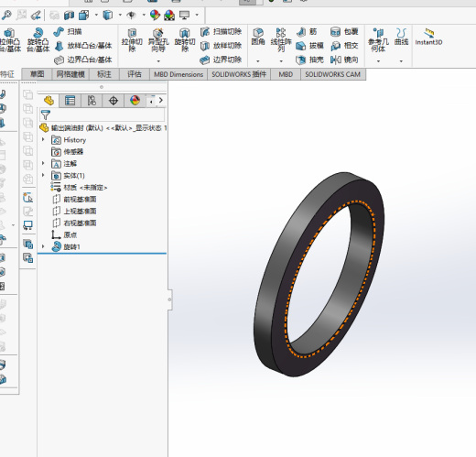Toggle the section view icon
Image resolution: width=476 pixels, height=457 pixels.
pyautogui.click(x=69, y=15)
